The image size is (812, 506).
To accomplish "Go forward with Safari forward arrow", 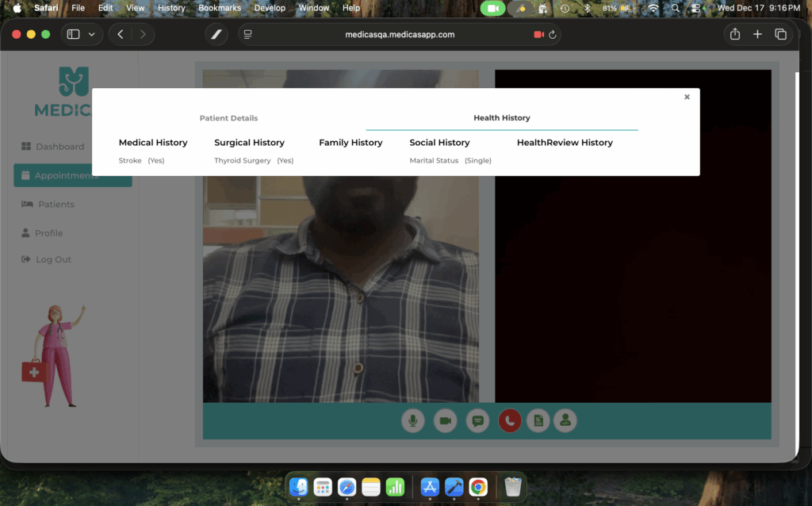I will point(143,34).
